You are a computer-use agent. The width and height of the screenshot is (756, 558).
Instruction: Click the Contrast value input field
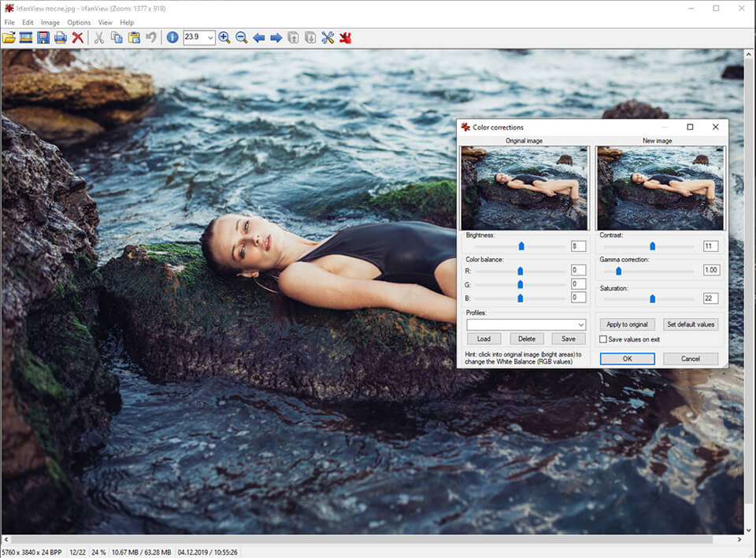click(x=711, y=246)
